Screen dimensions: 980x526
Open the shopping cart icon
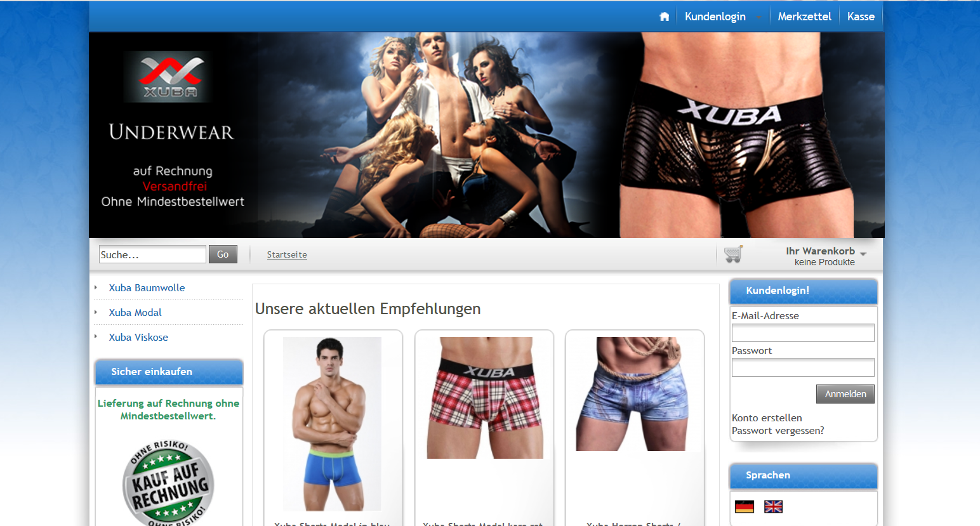(x=733, y=254)
